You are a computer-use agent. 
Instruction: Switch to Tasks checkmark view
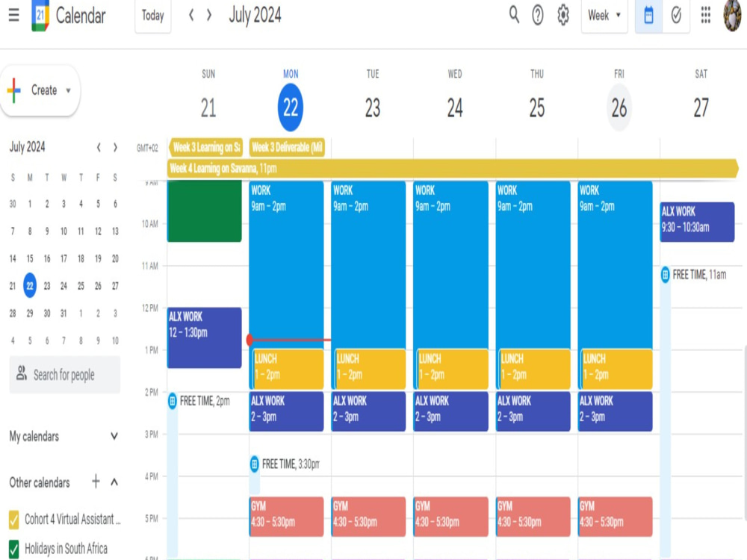[676, 16]
